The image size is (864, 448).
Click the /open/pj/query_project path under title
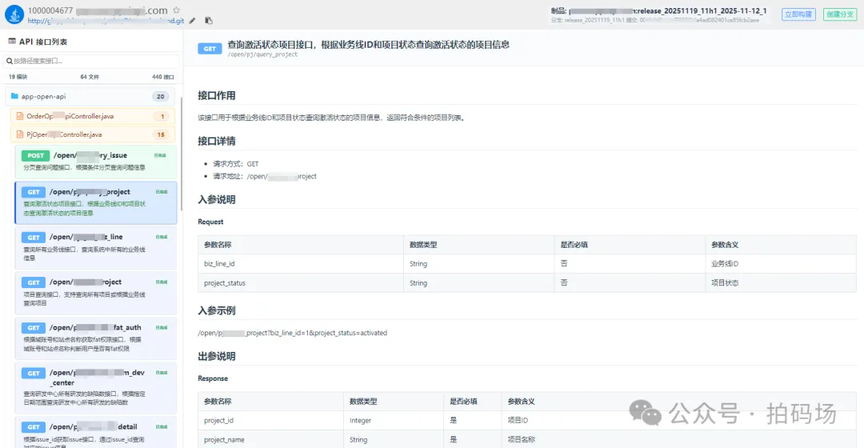(x=263, y=55)
